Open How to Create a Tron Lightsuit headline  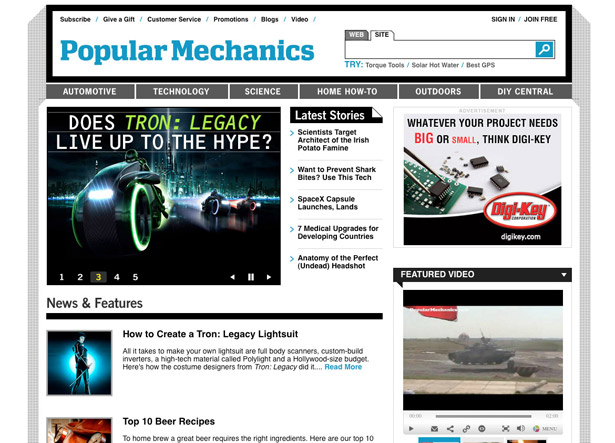[x=210, y=334]
